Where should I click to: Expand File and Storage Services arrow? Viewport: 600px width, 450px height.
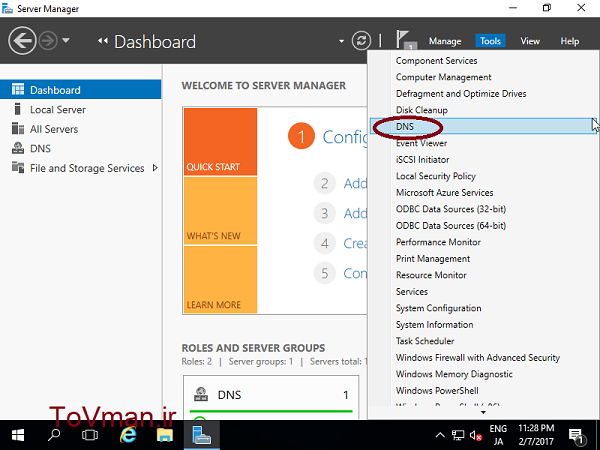point(155,168)
